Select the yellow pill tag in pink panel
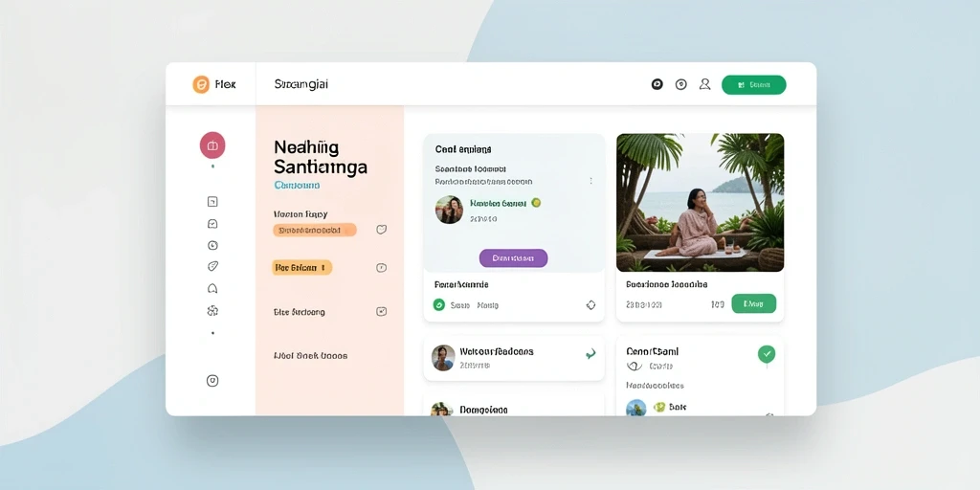 (x=302, y=268)
